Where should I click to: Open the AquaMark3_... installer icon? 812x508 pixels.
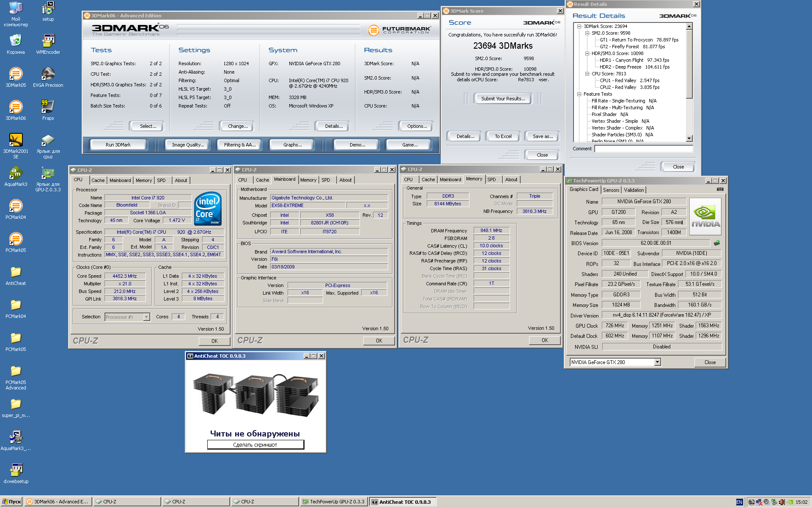(x=16, y=440)
